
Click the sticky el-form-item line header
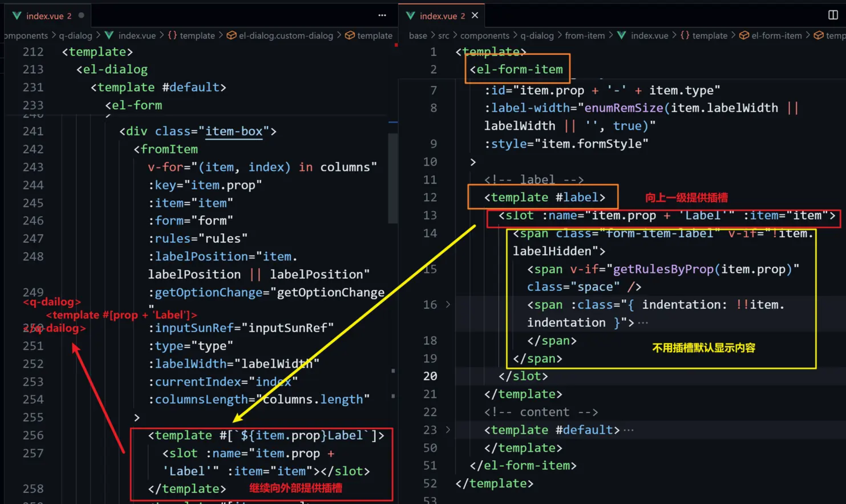pyautogui.click(x=516, y=69)
